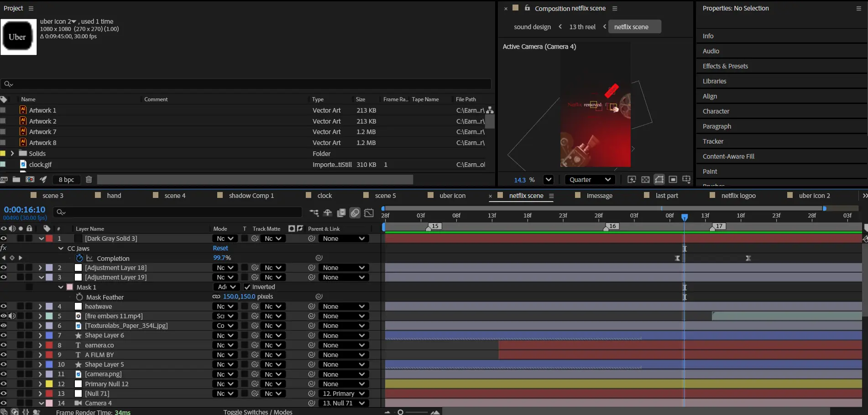Open the Graph Editor icon in timeline
Viewport: 868px width, 415px height.
click(x=369, y=213)
